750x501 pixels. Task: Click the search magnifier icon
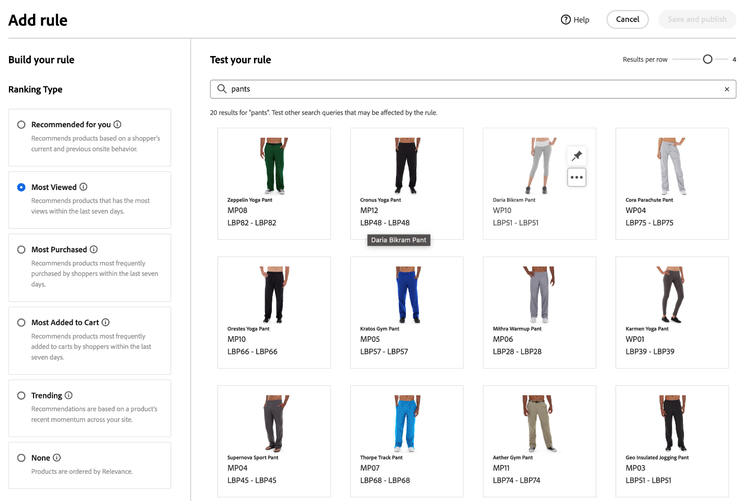coord(221,89)
